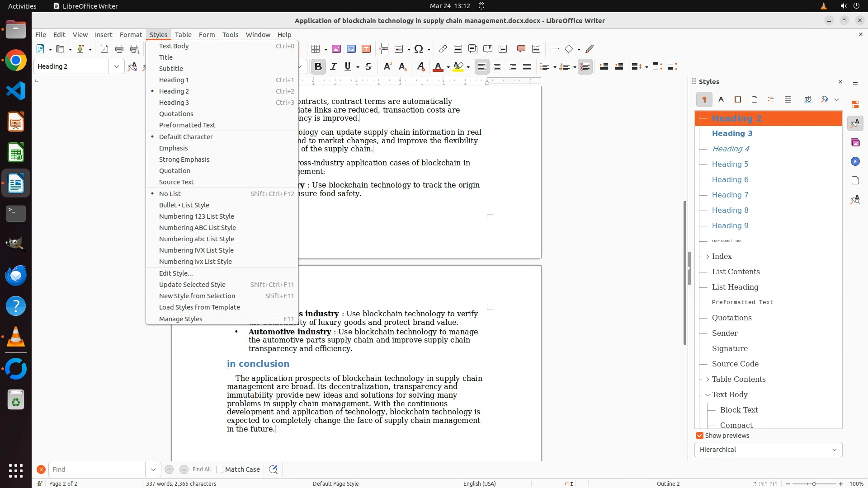Expand Table Contents style tree
Image resolution: width=868 pixels, height=488 pixels.
[708, 380]
